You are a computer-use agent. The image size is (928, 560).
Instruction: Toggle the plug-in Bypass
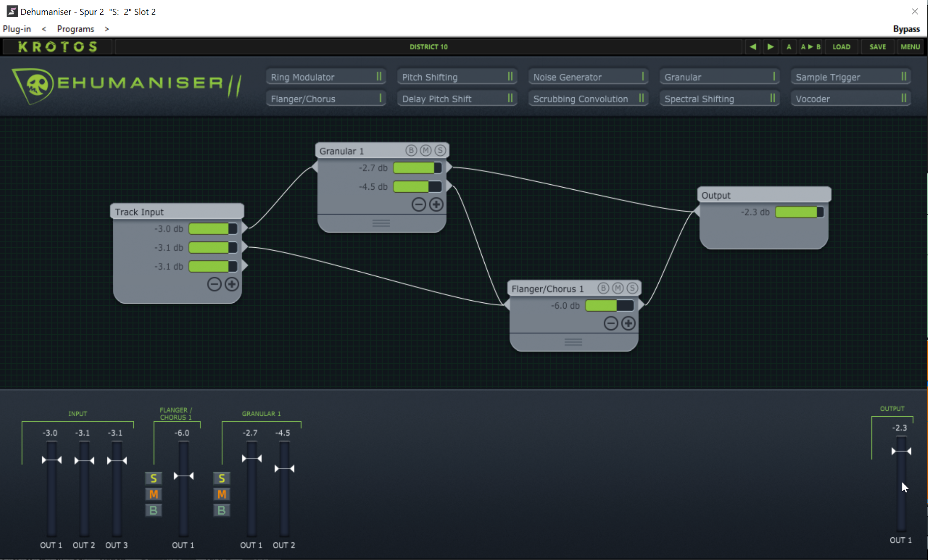pos(906,29)
